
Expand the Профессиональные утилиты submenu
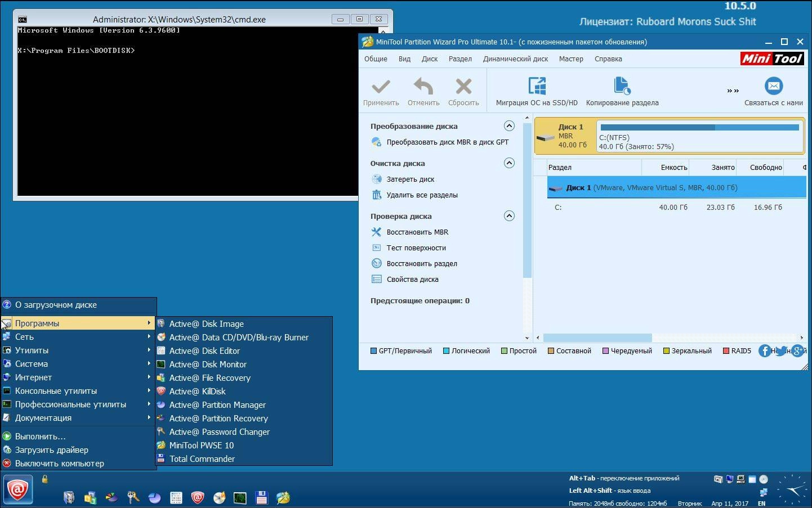(x=79, y=404)
